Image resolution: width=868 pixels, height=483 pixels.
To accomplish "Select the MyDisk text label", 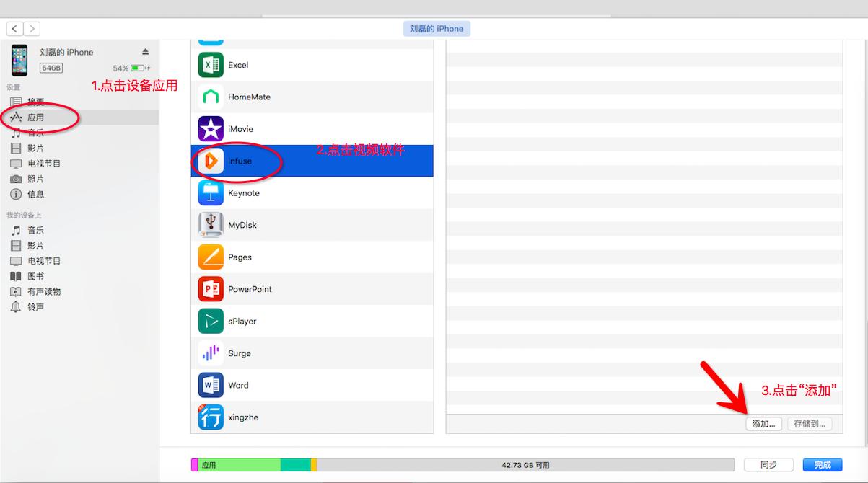I will click(242, 225).
